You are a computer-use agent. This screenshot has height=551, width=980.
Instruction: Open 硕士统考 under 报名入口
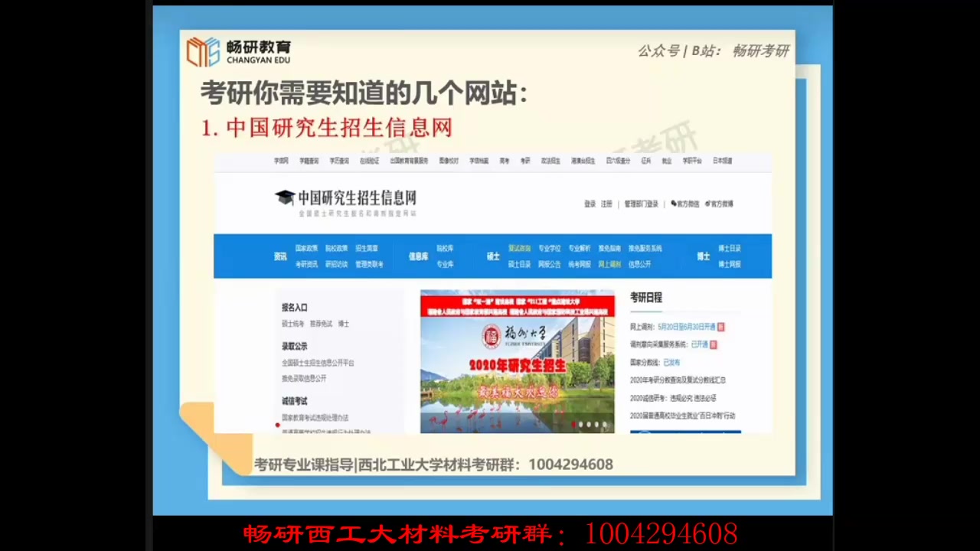click(292, 324)
